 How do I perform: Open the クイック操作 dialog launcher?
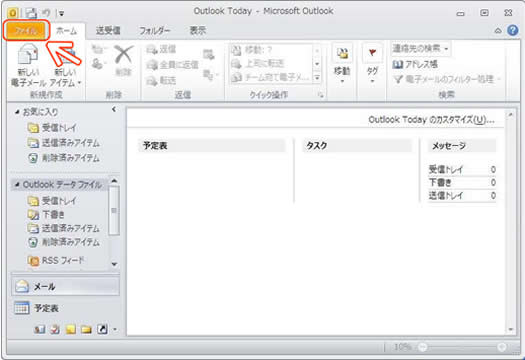(x=321, y=95)
